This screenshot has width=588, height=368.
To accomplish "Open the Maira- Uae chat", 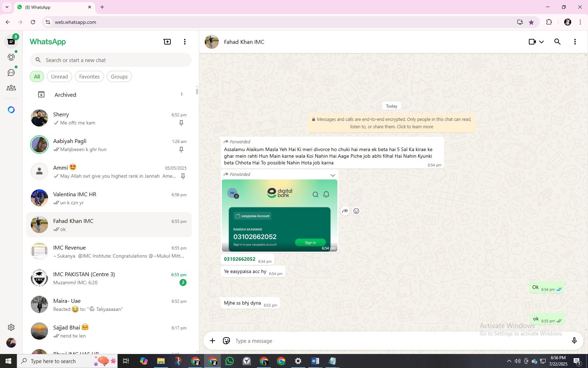I will (x=109, y=305).
